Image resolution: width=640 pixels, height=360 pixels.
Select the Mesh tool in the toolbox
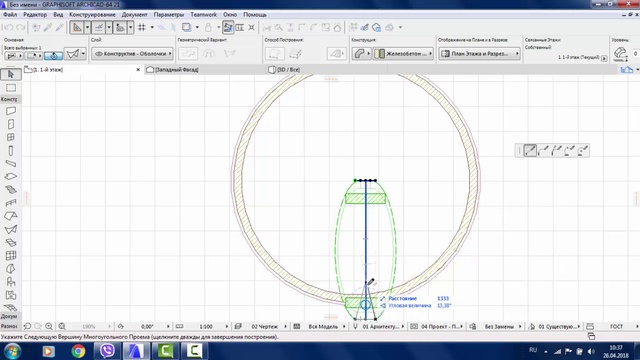pos(11,307)
